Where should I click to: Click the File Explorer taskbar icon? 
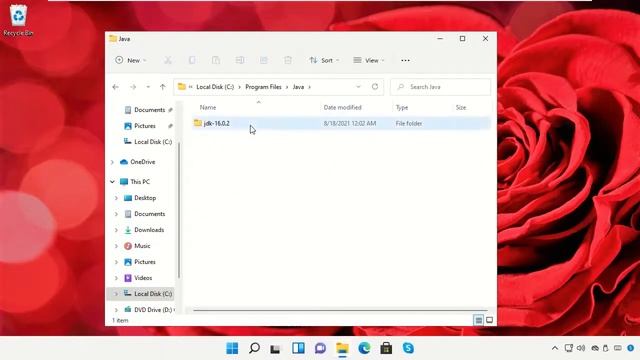[x=342, y=348]
